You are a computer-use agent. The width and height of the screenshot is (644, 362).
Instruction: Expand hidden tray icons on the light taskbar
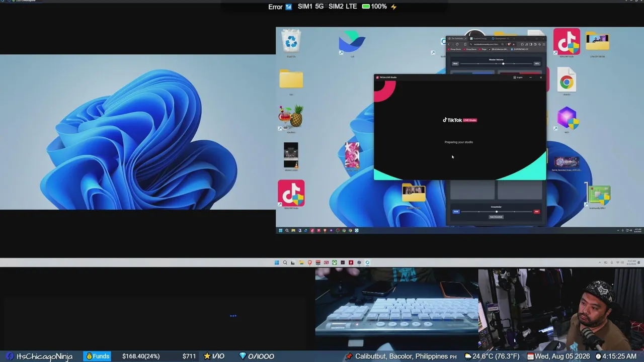pyautogui.click(x=600, y=262)
